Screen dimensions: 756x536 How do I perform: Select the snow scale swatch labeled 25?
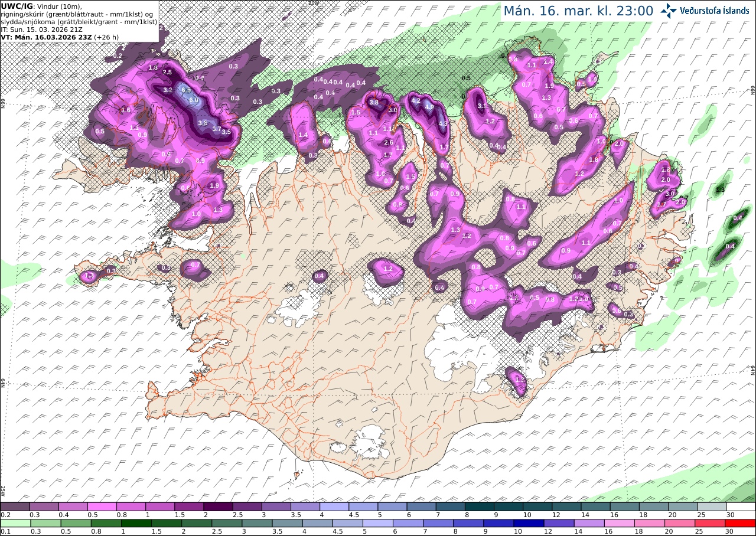712,506
